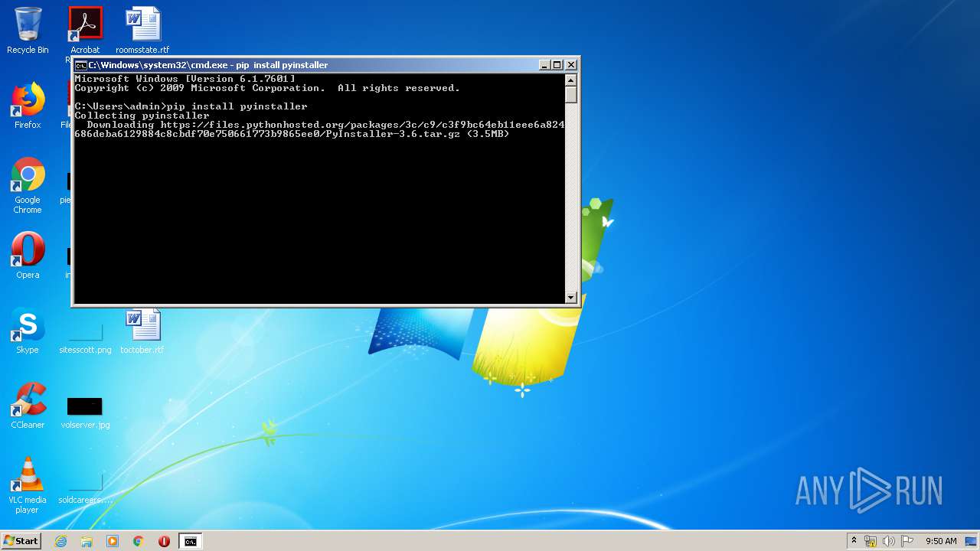Screen dimensions: 980x551
Task: Click cmd scrollbar up arrow
Action: click(570, 80)
